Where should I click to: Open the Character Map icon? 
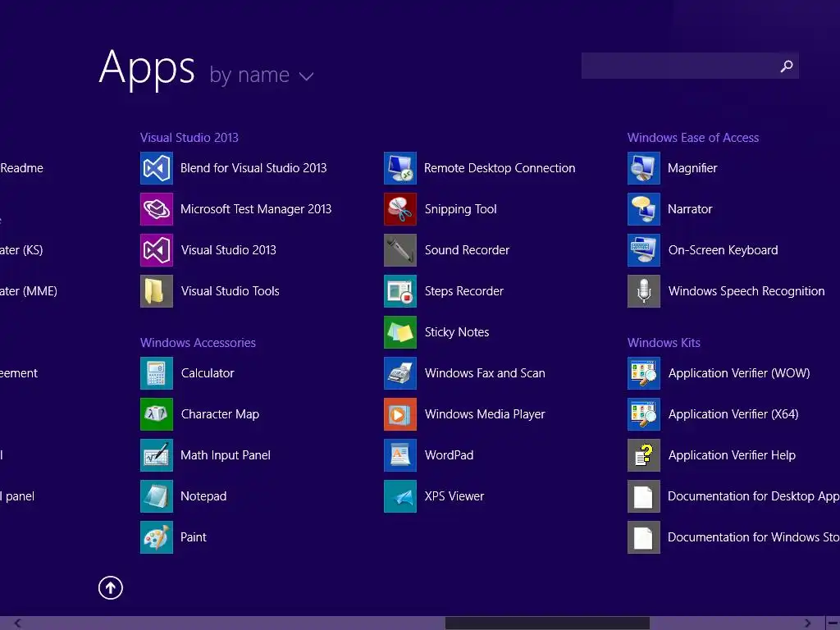(157, 414)
